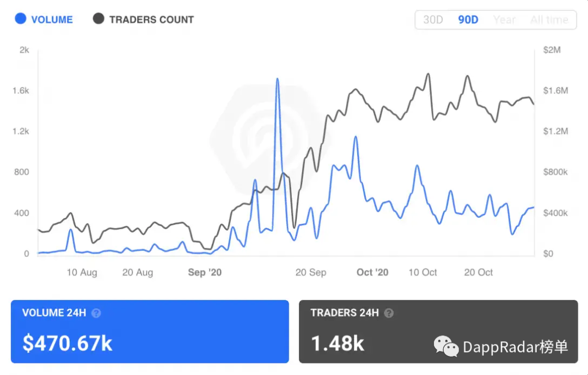Click the $470.67k volume value
Viewport: 588px width, 375px height.
click(67, 343)
